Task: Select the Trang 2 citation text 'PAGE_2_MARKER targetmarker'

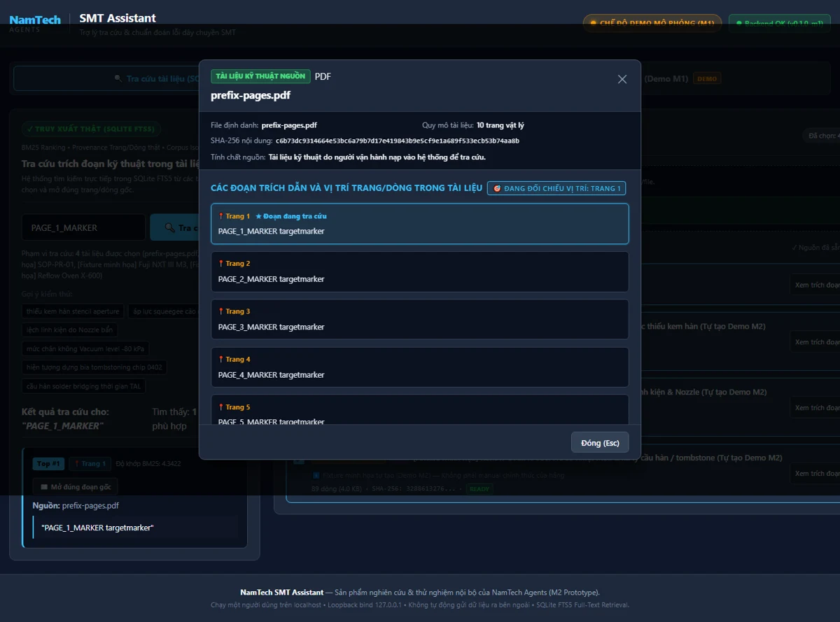Action: [272, 279]
